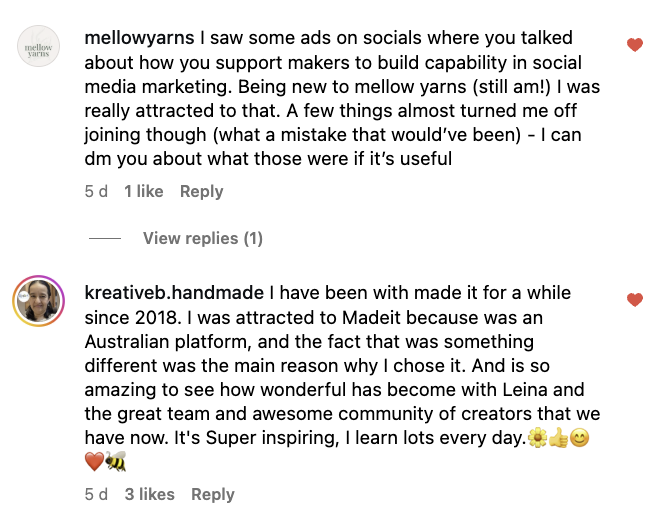This screenshot has height=520, width=662.
Task: Click the 5 d timestamp on the kreativeb.handmade comment
Action: [96, 494]
